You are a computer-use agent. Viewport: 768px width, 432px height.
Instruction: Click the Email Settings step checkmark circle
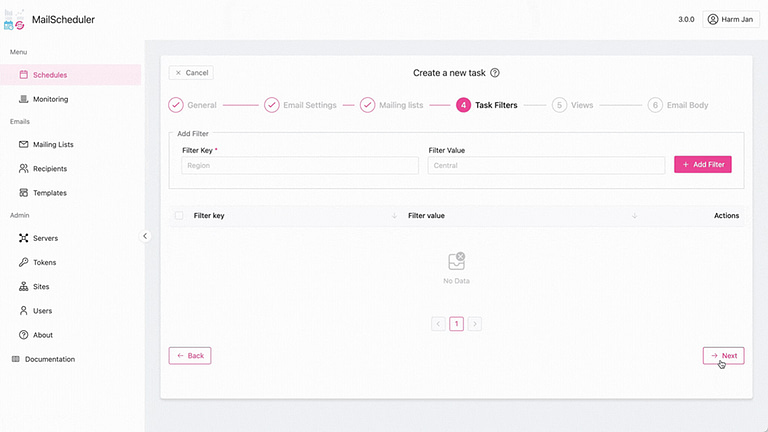pos(272,105)
